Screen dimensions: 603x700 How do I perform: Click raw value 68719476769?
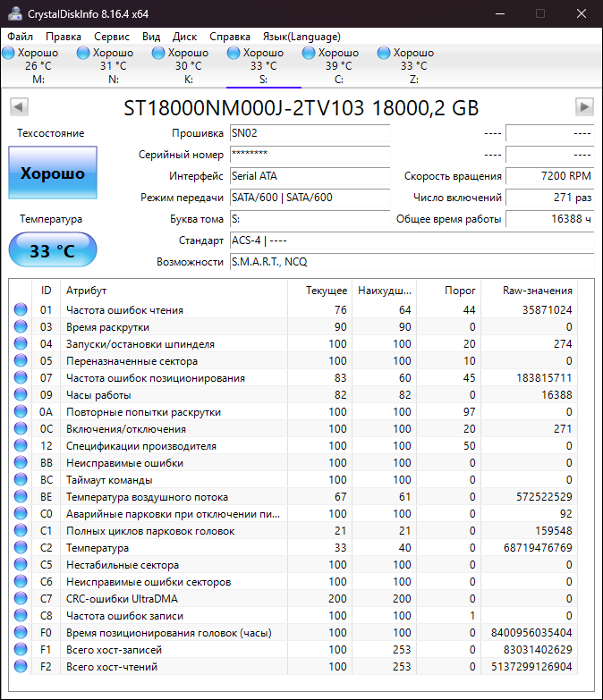pyautogui.click(x=538, y=547)
